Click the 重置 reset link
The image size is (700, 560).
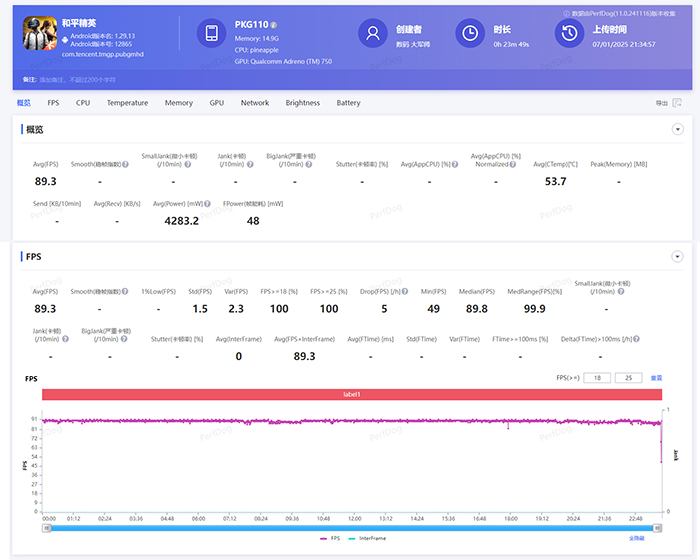coord(656,378)
